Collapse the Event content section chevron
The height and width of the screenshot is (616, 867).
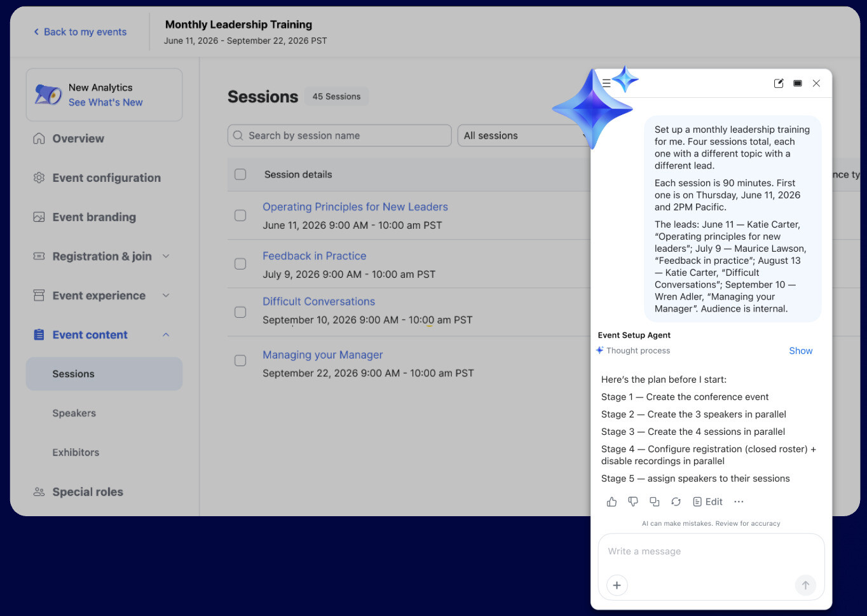[x=166, y=335]
